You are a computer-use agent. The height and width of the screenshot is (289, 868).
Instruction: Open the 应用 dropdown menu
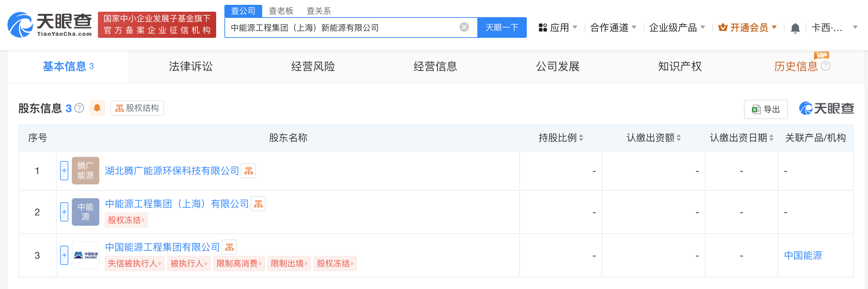pyautogui.click(x=558, y=28)
